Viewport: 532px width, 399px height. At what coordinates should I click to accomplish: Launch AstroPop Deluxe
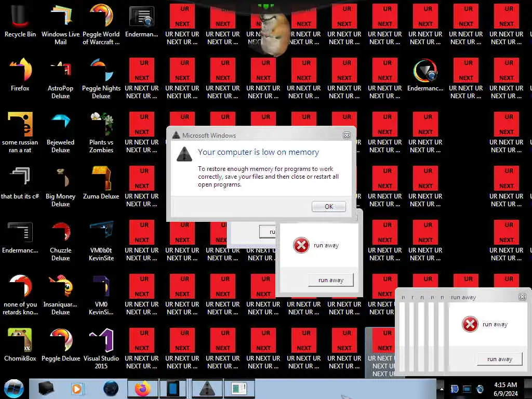[x=60, y=79]
